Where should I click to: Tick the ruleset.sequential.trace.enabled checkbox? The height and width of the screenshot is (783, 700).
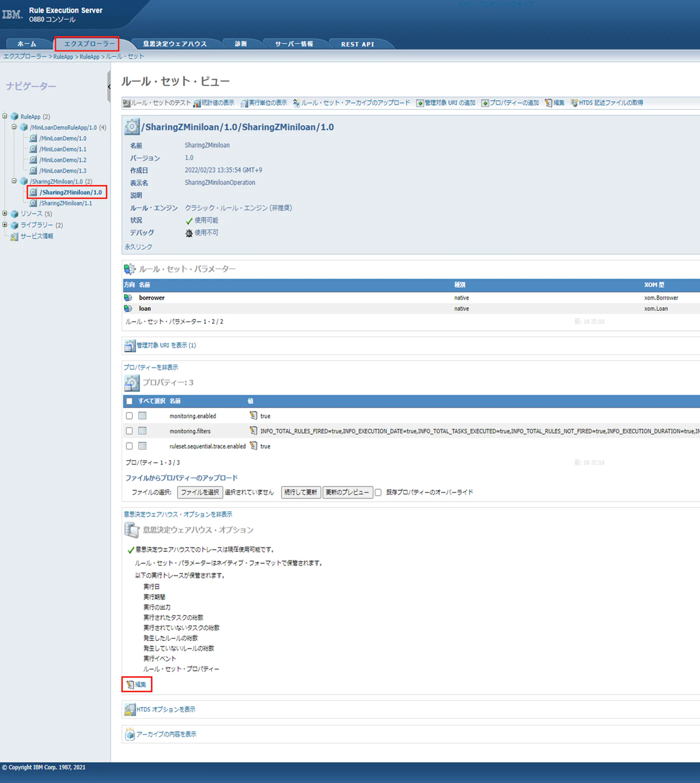pyautogui.click(x=129, y=446)
